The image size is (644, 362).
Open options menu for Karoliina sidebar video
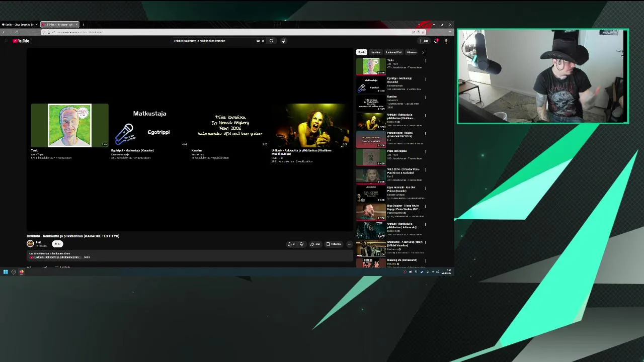click(426, 97)
